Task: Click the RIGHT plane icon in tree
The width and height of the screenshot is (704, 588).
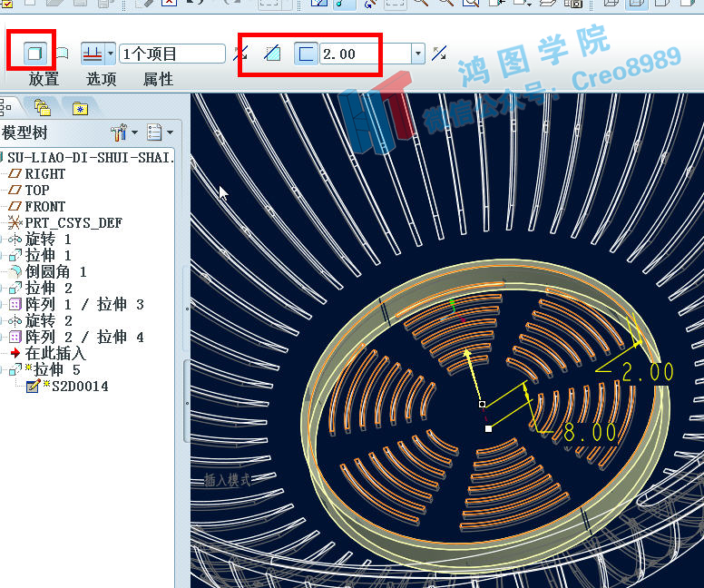Action: (x=15, y=173)
